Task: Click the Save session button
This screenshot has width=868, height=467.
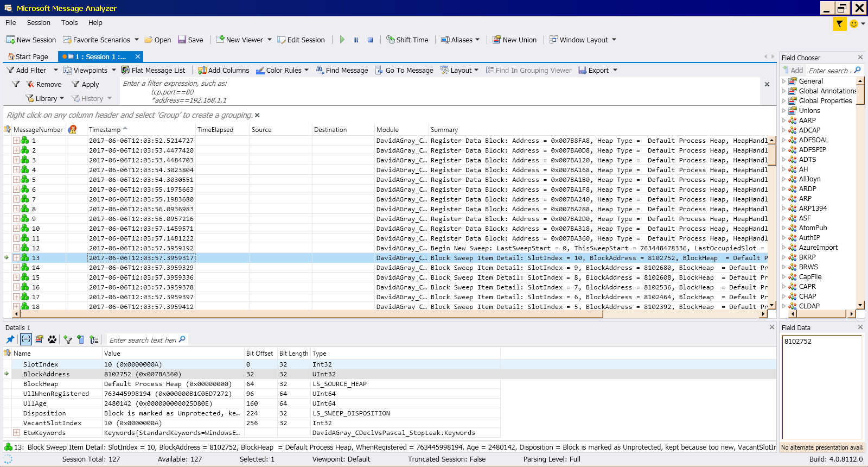Action: (x=190, y=40)
